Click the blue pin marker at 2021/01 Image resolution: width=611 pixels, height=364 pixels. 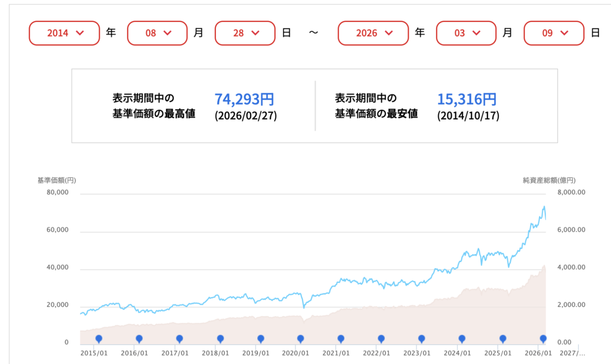pyautogui.click(x=341, y=339)
